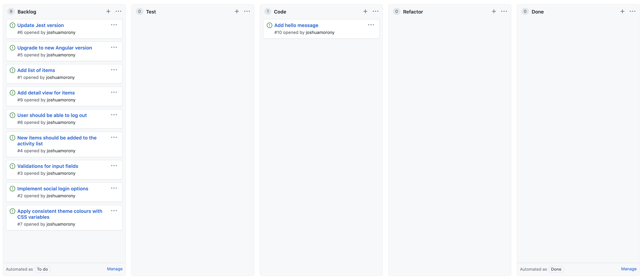644x280 pixels.
Task: Open Refactor column options menu
Action: click(504, 11)
